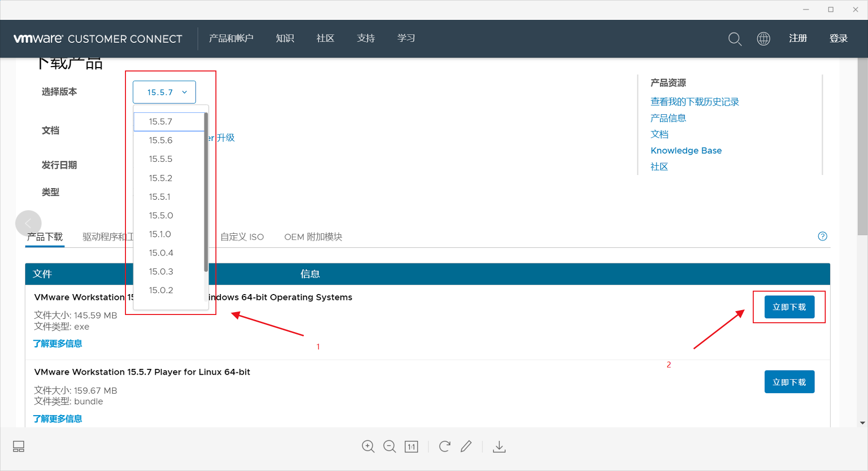Open 查看我的下载历史记录 link
This screenshot has height=471, width=868.
click(x=694, y=102)
